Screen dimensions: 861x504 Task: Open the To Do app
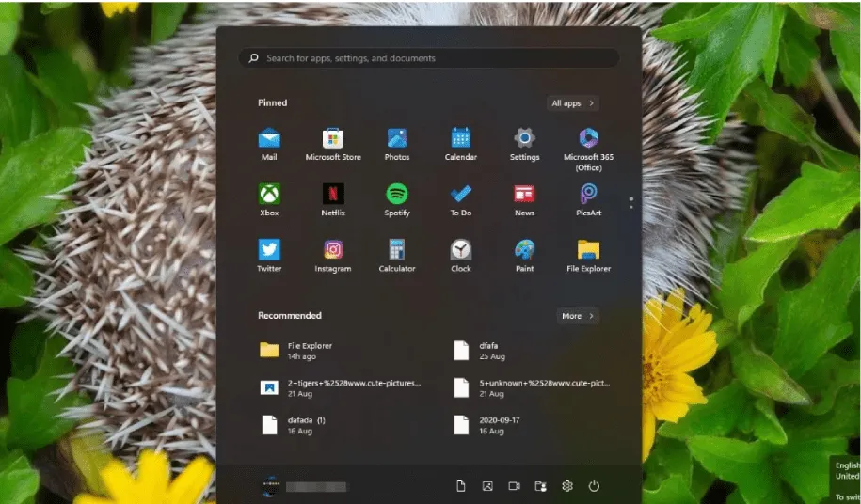(460, 195)
